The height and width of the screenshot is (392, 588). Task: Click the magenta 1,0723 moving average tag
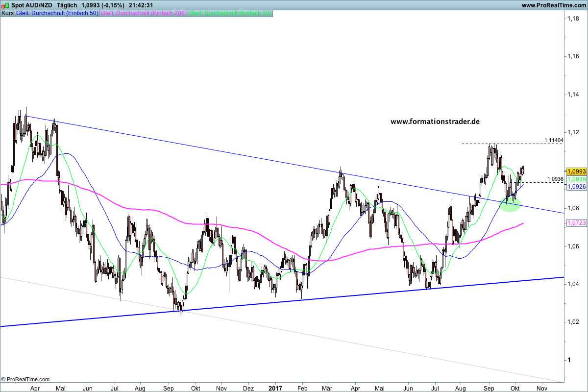click(576, 223)
